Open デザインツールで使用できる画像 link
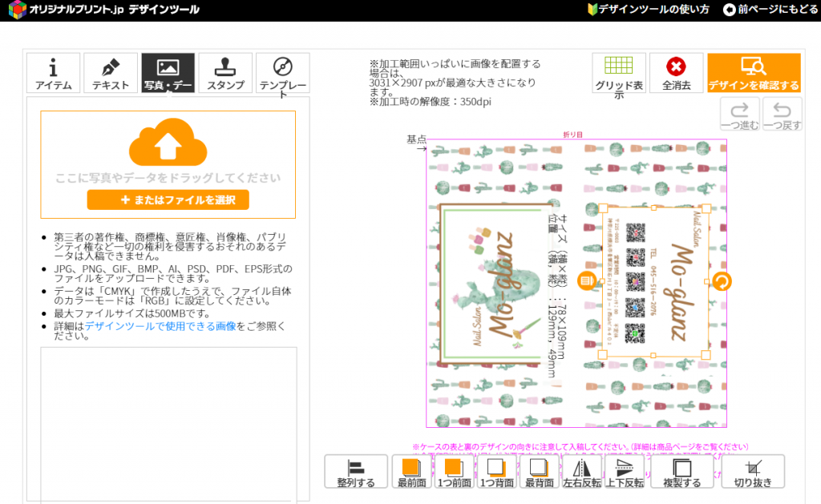Screen dimensions: 821x504 [160, 326]
